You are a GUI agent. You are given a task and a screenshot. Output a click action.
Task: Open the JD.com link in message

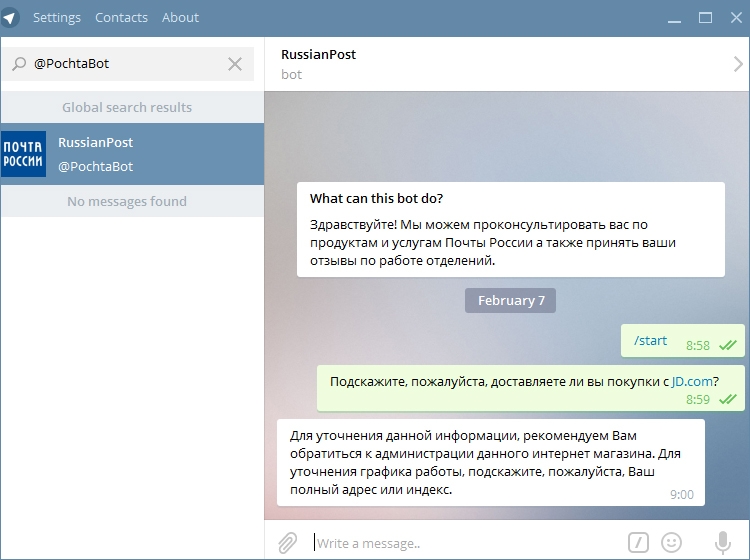click(692, 381)
